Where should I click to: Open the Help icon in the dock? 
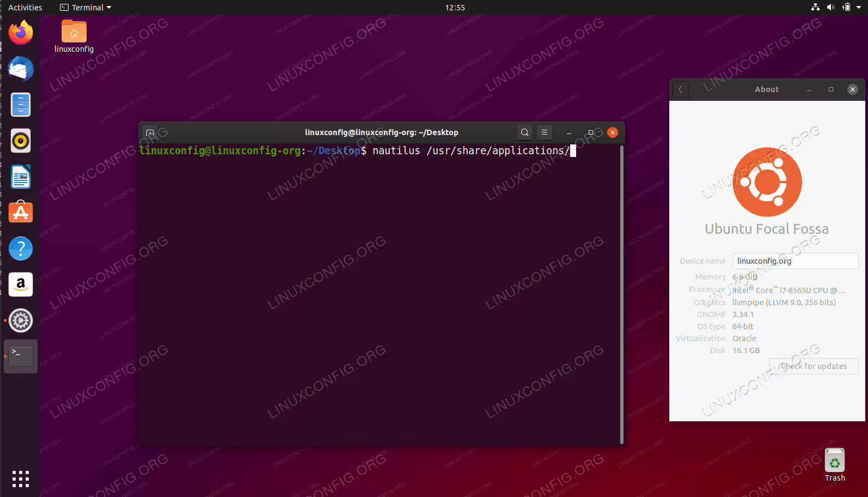pos(21,248)
